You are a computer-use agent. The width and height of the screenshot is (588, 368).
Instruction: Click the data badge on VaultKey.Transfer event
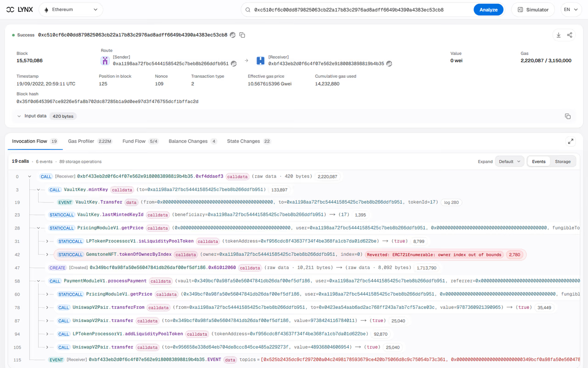(131, 202)
